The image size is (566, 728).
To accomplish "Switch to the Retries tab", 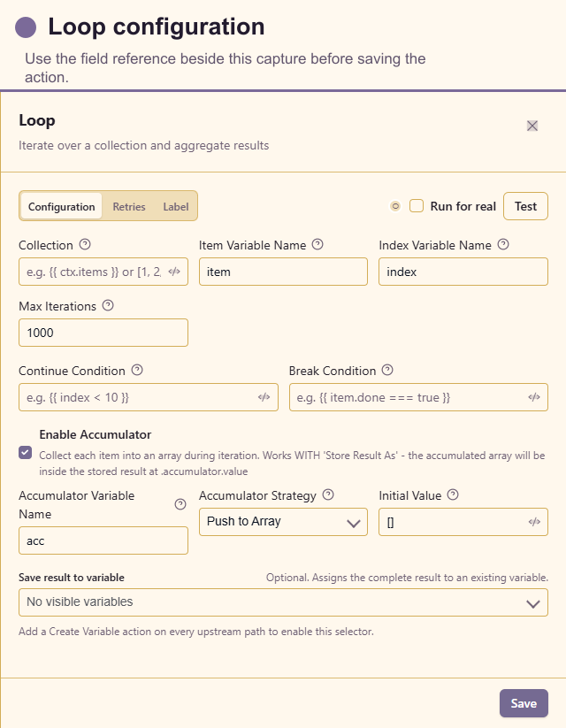I will click(x=129, y=206).
